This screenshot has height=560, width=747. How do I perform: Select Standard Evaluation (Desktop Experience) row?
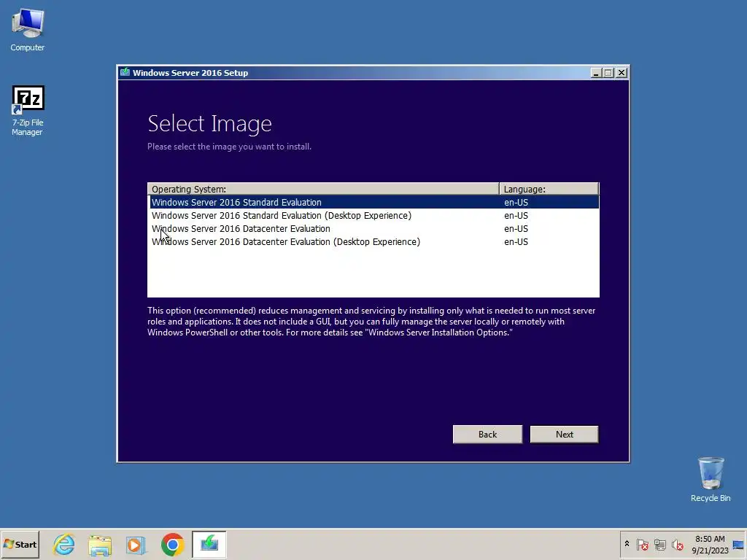tap(374, 216)
